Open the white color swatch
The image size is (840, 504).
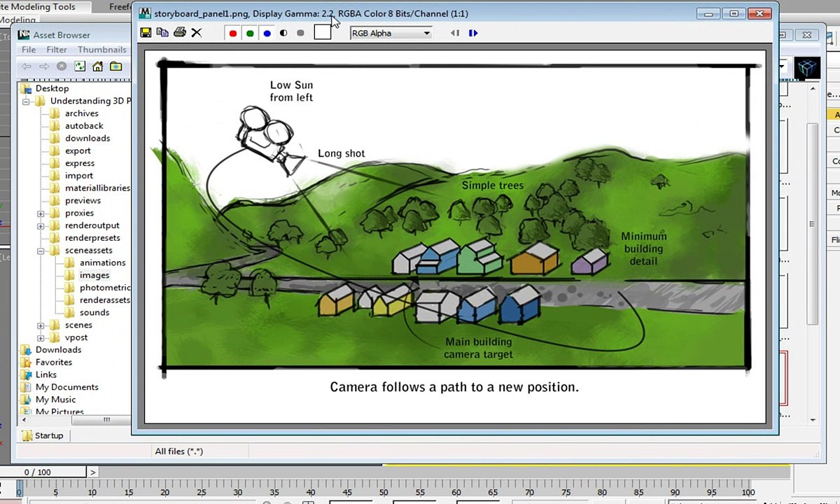[x=322, y=32]
